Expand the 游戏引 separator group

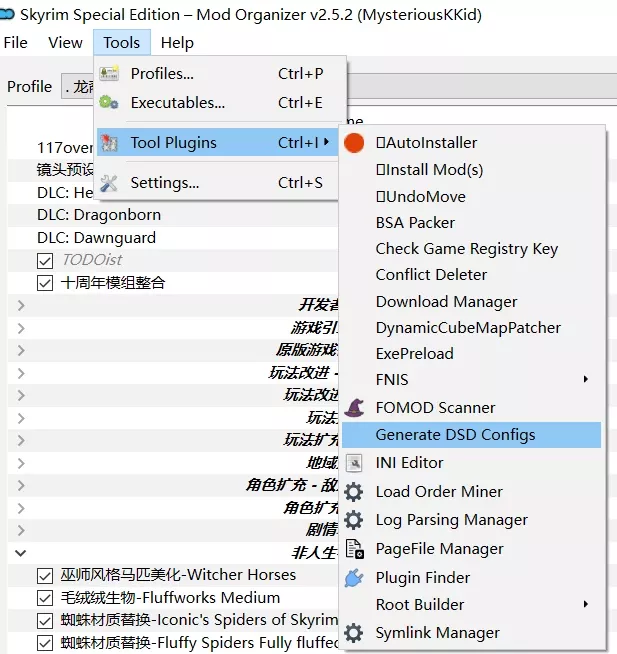coord(21,328)
